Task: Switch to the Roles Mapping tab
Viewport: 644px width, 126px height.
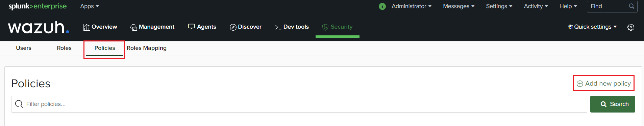Action: [147, 48]
